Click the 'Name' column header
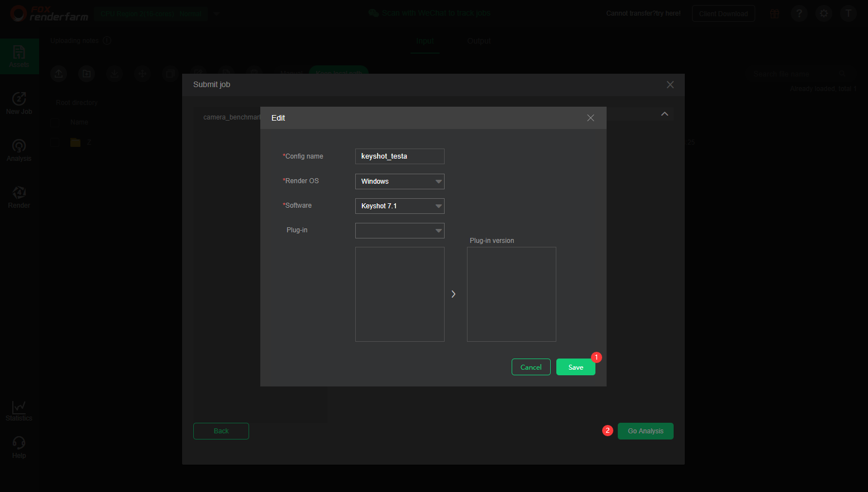This screenshot has height=492, width=868. [79, 122]
